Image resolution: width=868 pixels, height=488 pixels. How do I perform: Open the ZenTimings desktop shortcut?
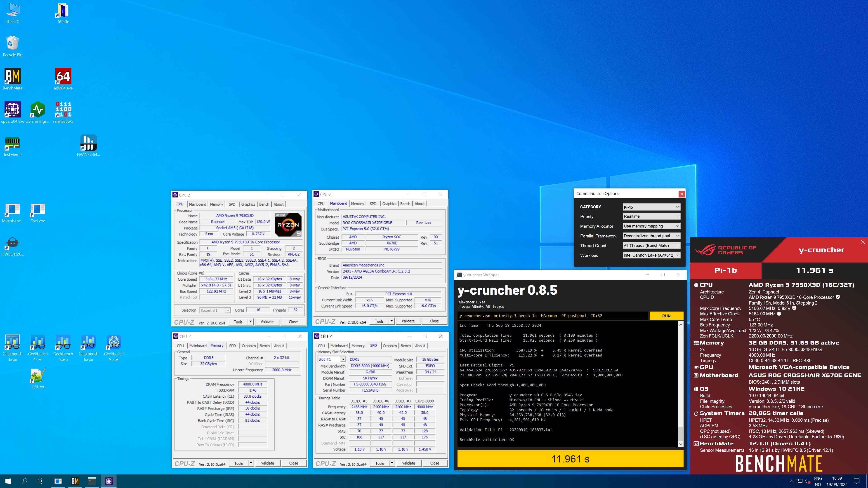point(38,113)
